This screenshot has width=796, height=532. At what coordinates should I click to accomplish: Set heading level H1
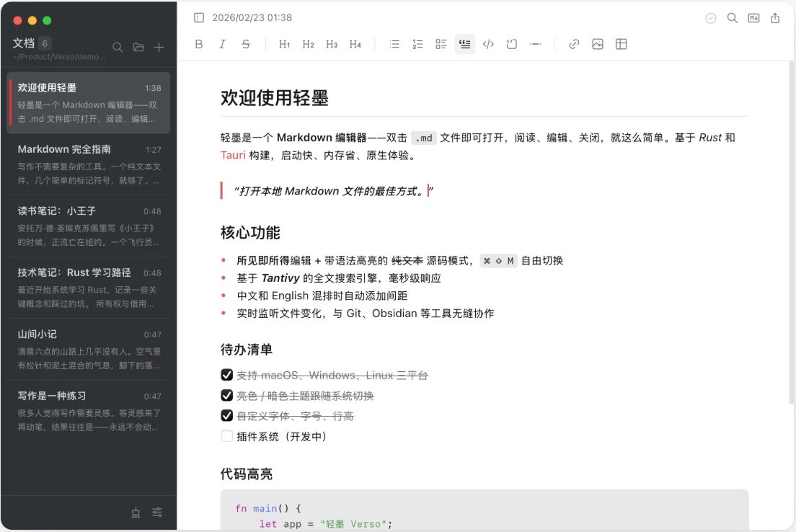tap(284, 44)
